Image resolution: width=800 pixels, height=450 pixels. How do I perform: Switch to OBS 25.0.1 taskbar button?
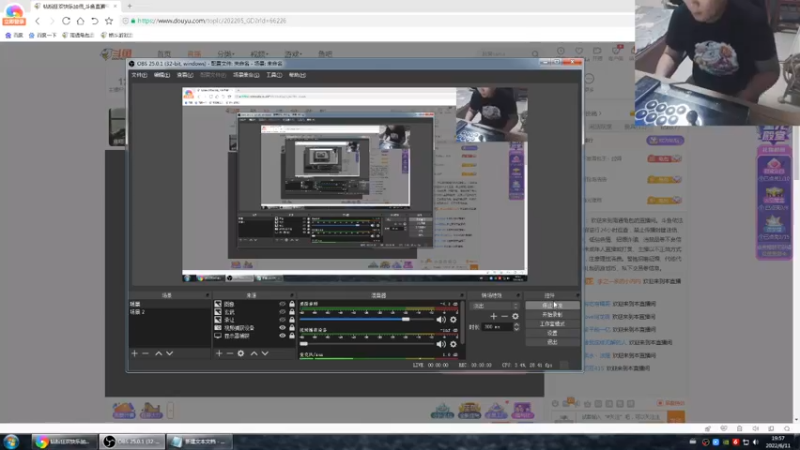(x=133, y=441)
